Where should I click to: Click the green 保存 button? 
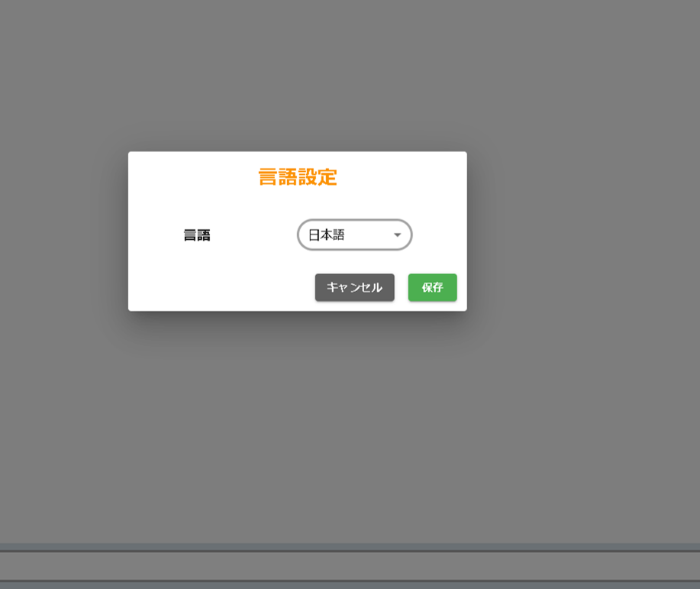pyautogui.click(x=432, y=287)
